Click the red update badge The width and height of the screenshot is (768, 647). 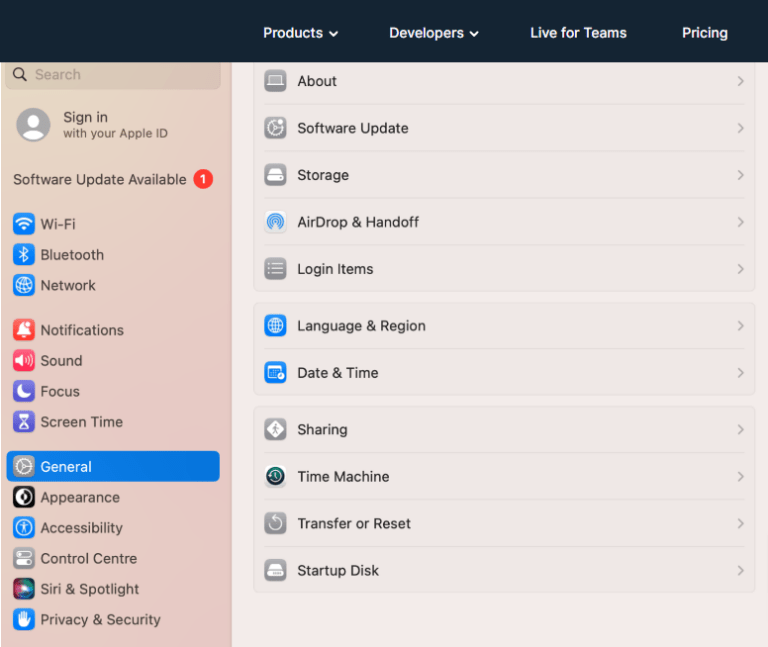point(203,179)
